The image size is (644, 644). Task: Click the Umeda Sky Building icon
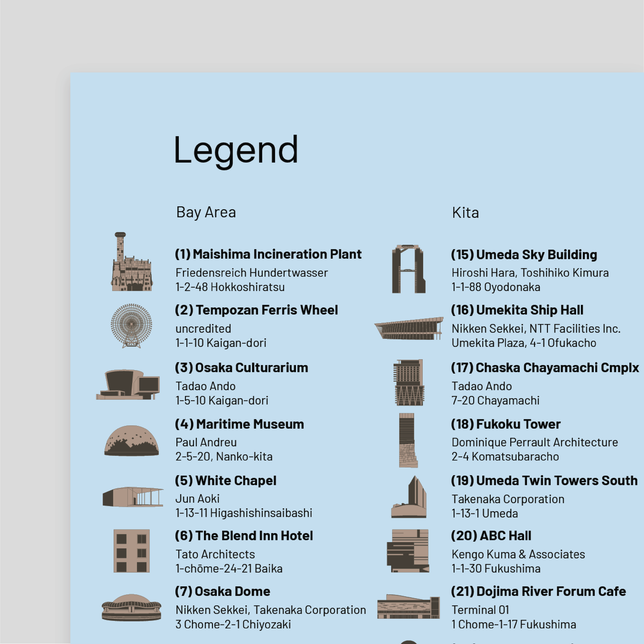point(408,269)
